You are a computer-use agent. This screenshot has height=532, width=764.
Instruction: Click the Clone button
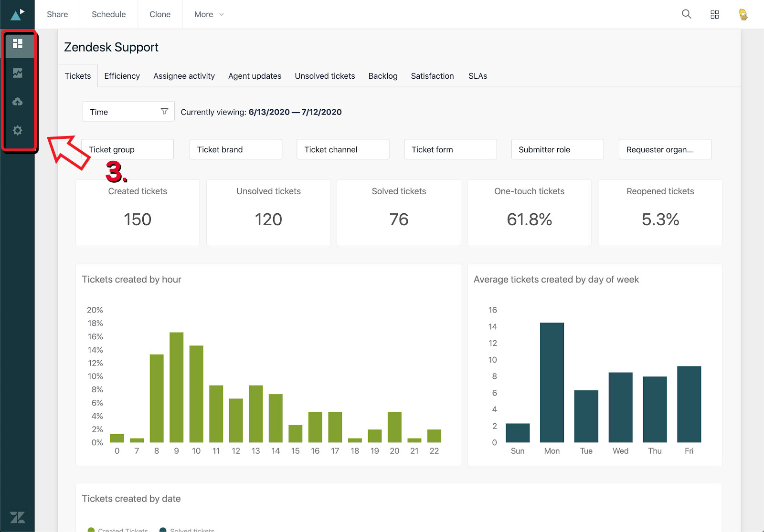tap(159, 14)
